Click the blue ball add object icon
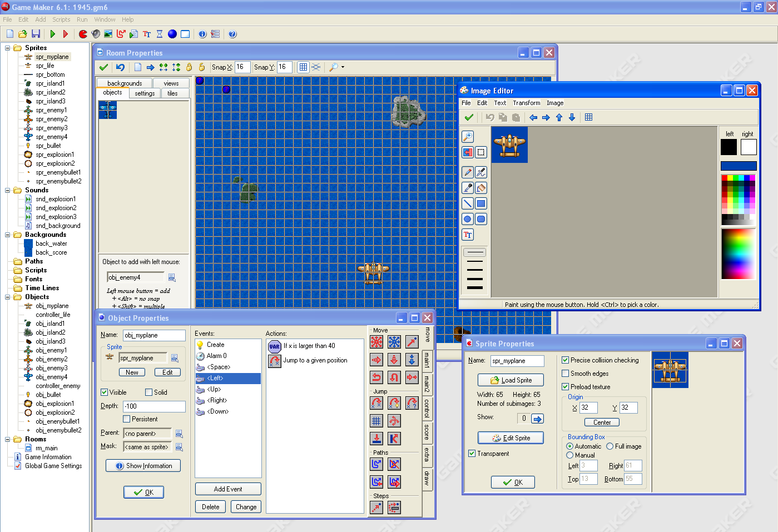778x532 pixels. (172, 34)
